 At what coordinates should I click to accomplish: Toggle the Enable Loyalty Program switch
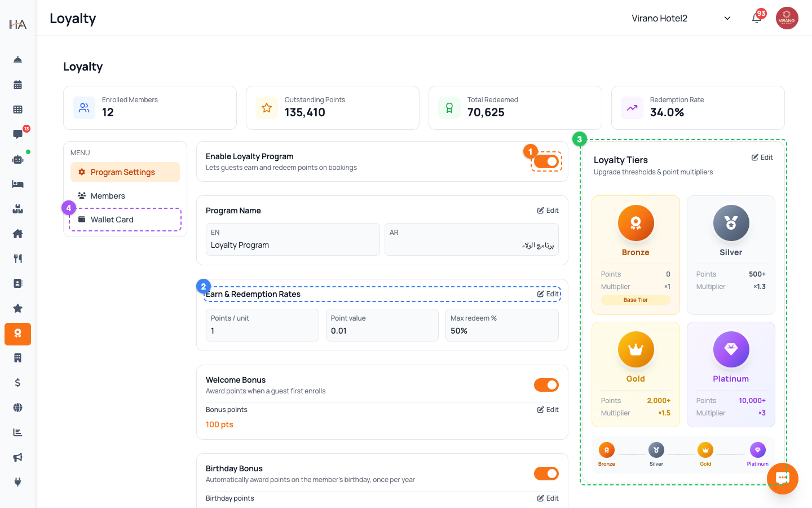[546, 161]
